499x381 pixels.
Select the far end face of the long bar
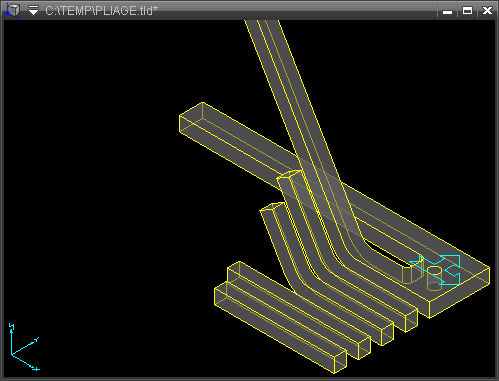pyautogui.click(x=191, y=117)
